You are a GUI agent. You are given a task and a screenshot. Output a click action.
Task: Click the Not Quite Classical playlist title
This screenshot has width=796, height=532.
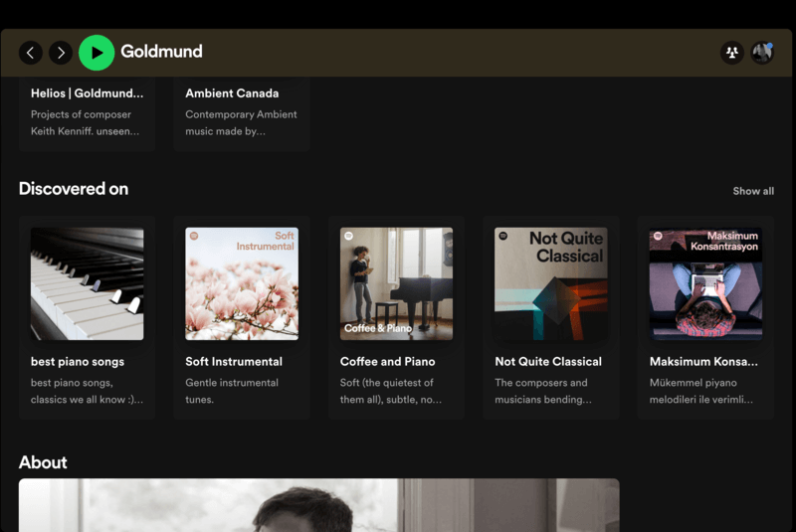click(548, 362)
